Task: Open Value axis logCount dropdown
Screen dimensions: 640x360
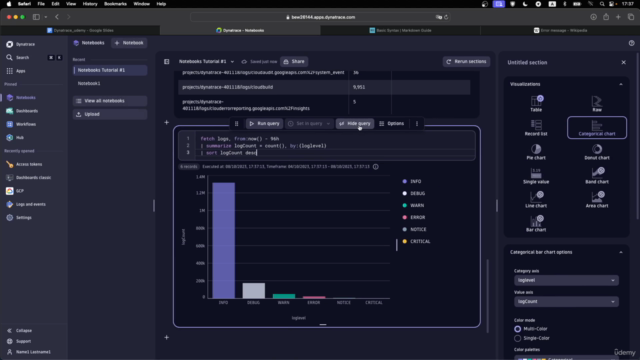Action: coord(566,302)
